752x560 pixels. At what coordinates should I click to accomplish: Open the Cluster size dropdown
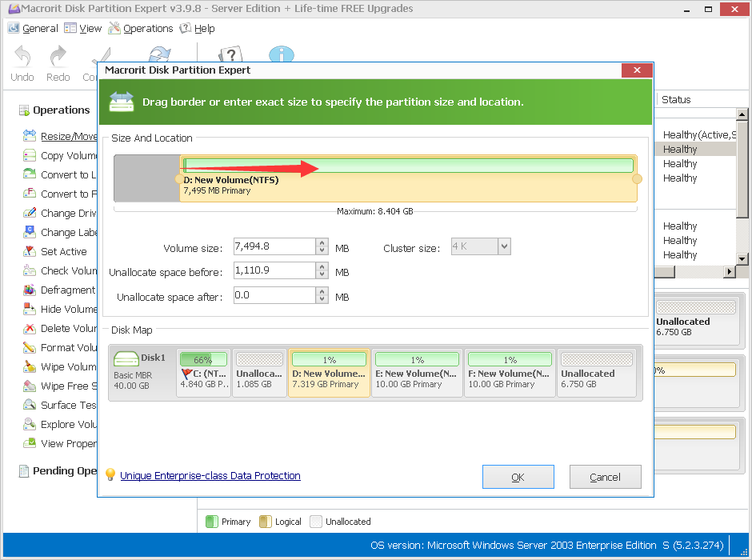pyautogui.click(x=504, y=246)
